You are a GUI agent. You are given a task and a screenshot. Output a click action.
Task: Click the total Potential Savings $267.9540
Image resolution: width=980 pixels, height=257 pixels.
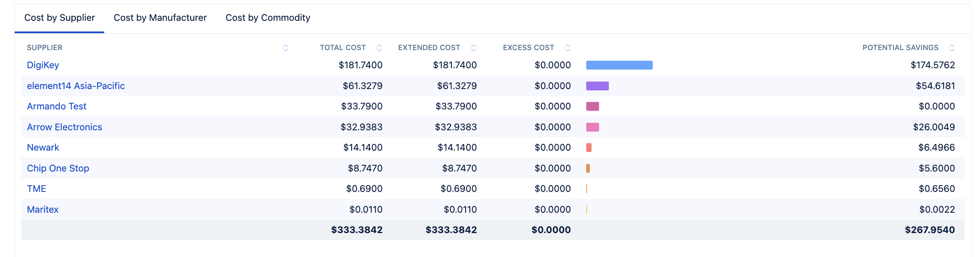click(x=929, y=230)
